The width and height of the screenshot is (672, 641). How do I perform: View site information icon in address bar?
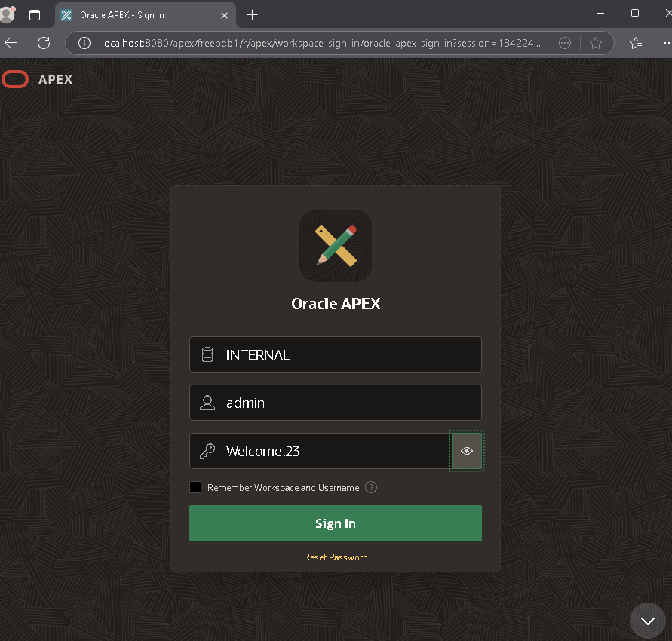(x=84, y=43)
